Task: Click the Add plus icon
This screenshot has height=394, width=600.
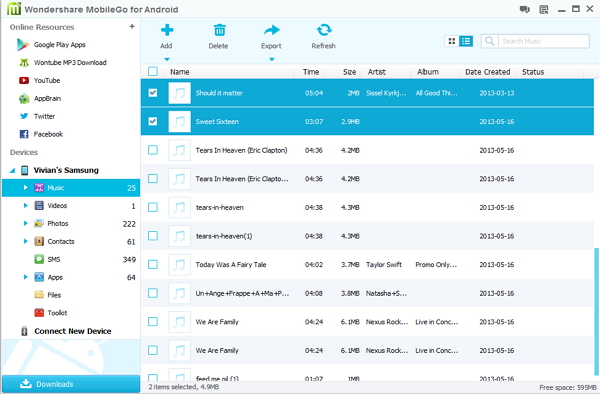Action: coord(167,30)
